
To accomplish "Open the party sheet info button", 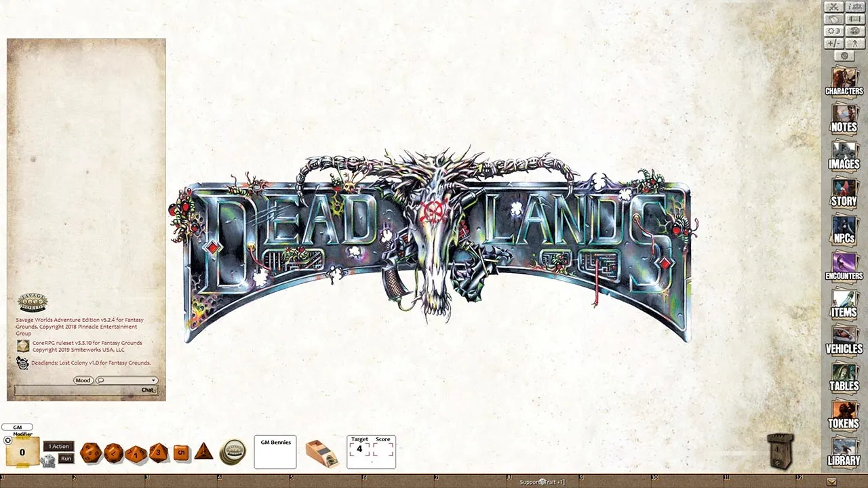I will coord(854,7).
